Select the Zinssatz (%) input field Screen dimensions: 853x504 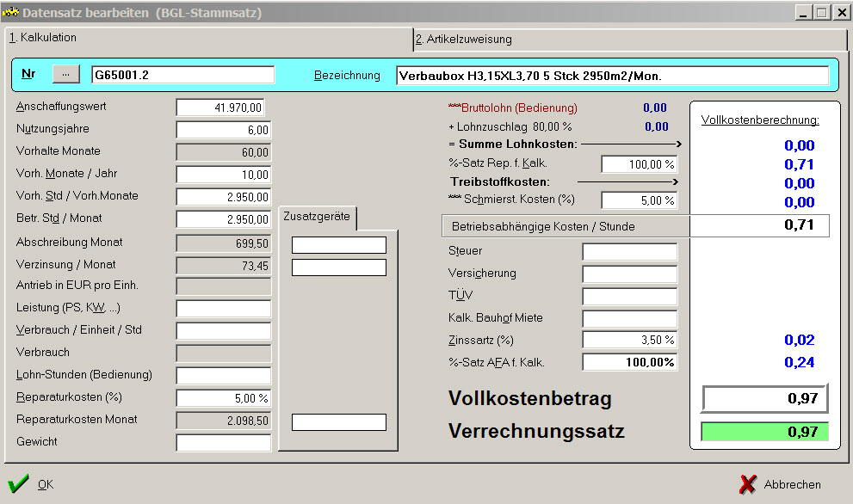click(x=629, y=341)
